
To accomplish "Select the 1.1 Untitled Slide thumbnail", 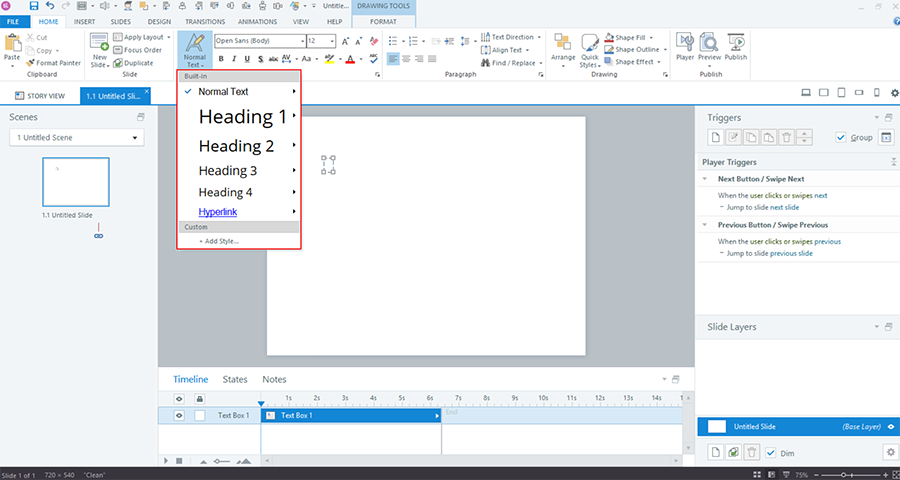I will (76, 182).
